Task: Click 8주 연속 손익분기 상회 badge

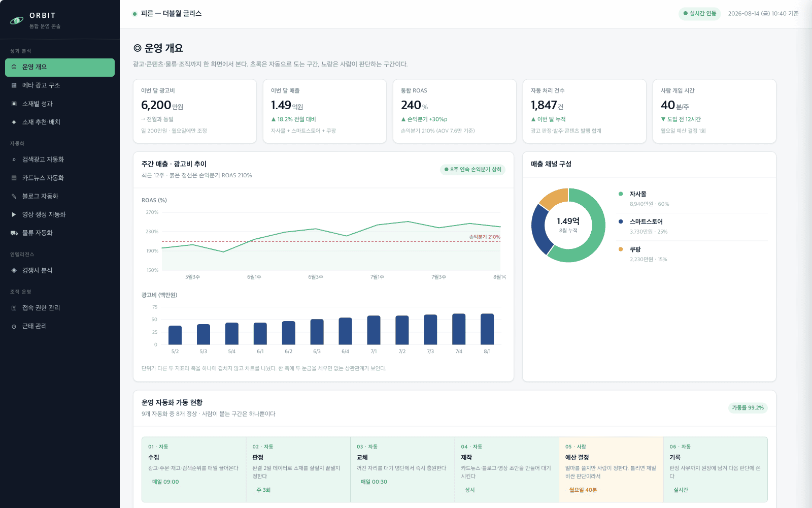Action: tap(472, 170)
